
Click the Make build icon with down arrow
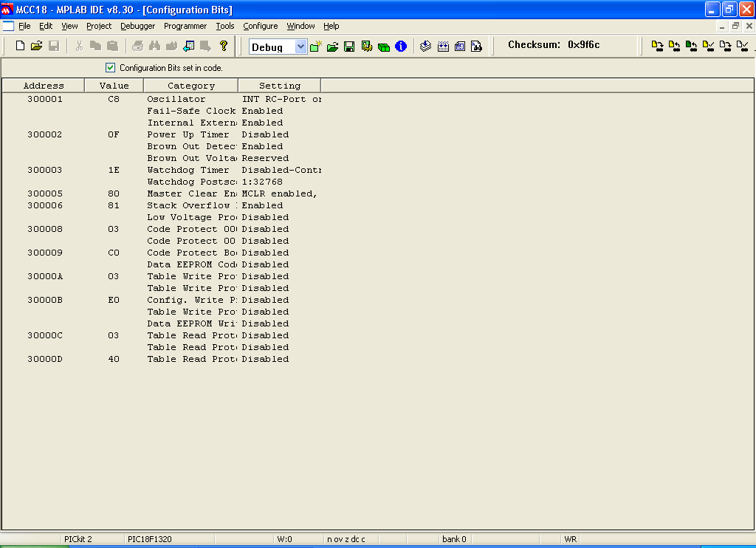tap(425, 47)
